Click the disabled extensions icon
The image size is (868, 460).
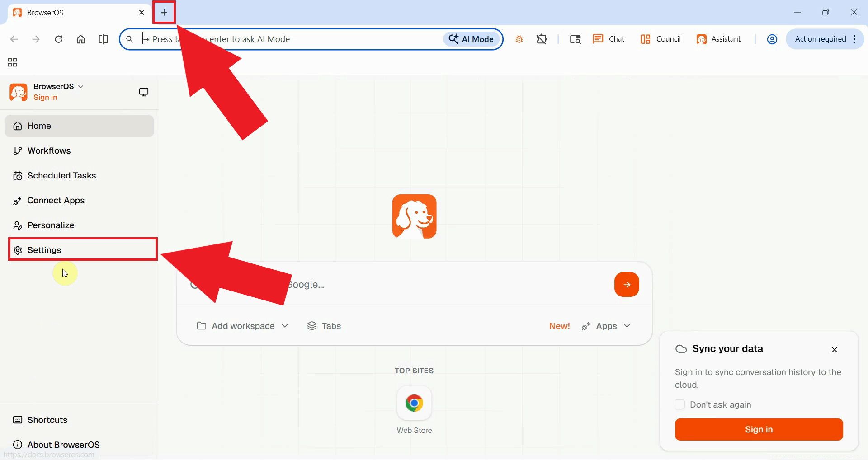pyautogui.click(x=542, y=39)
